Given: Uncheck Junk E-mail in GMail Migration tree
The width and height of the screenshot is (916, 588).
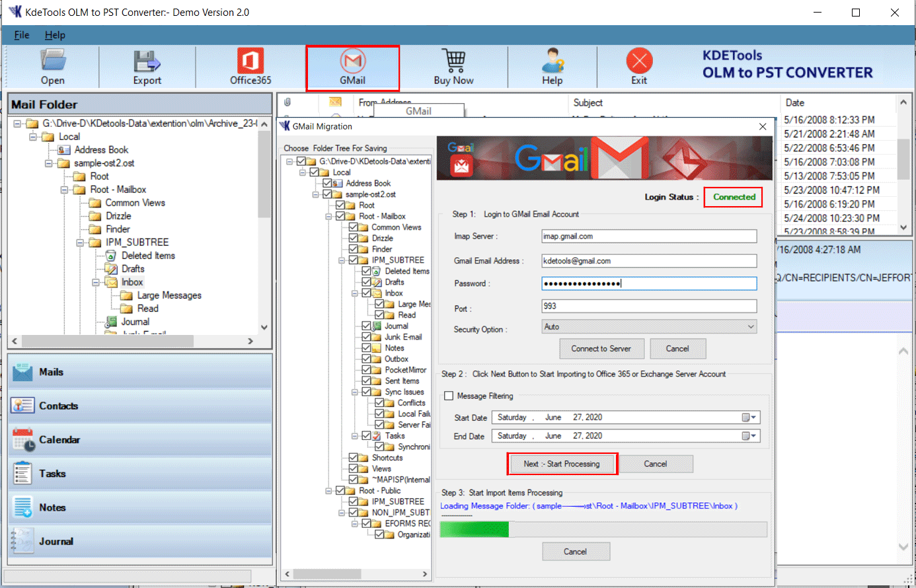Looking at the screenshot, I should [367, 337].
